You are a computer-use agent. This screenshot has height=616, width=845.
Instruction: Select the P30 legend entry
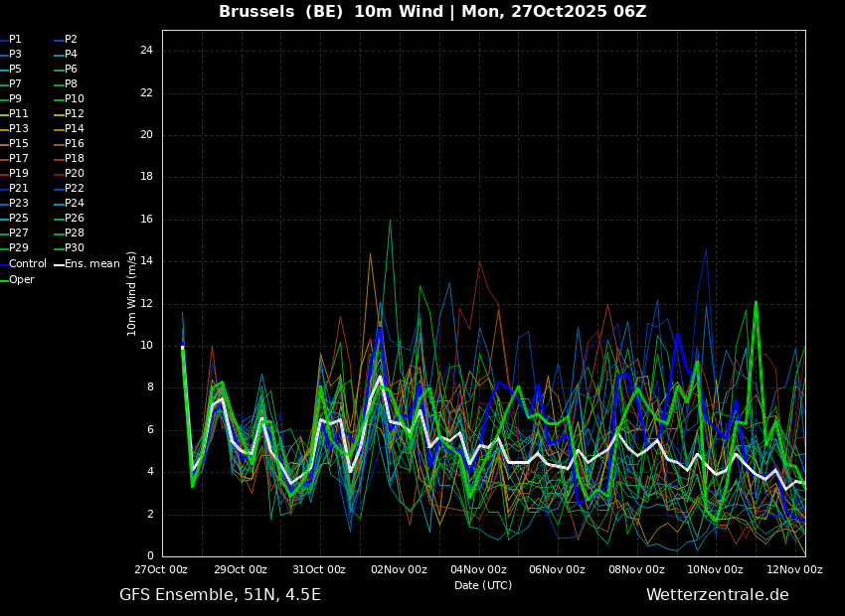pos(69,247)
